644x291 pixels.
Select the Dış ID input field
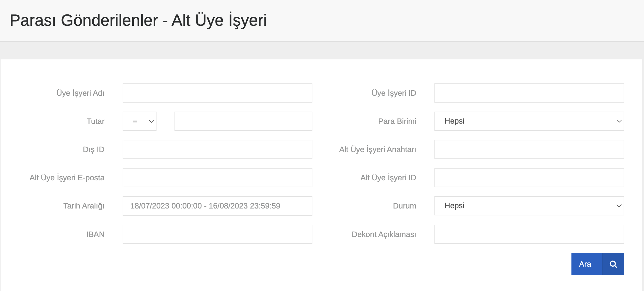coord(217,149)
